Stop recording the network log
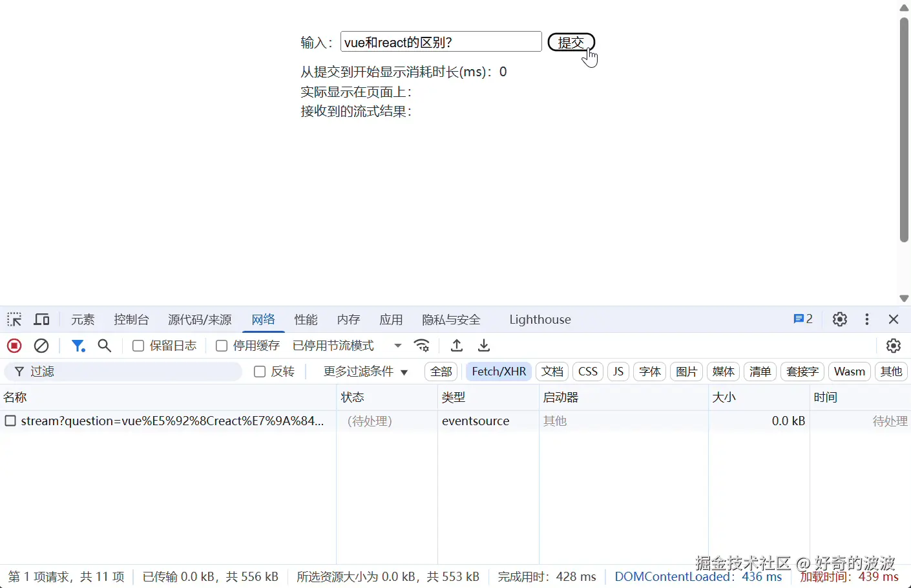911x588 pixels. pyautogui.click(x=14, y=346)
